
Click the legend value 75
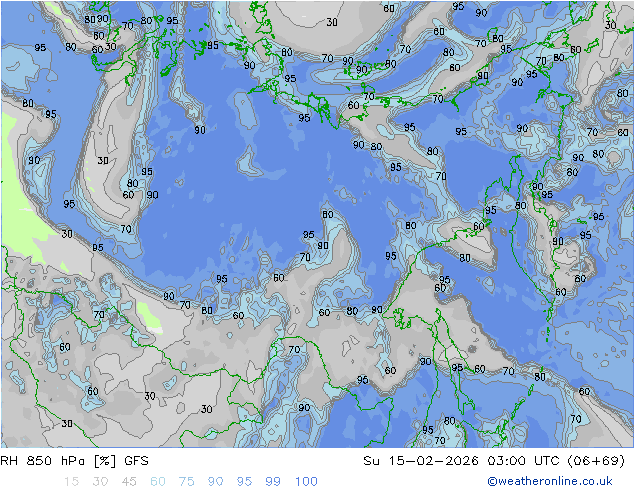(x=186, y=481)
